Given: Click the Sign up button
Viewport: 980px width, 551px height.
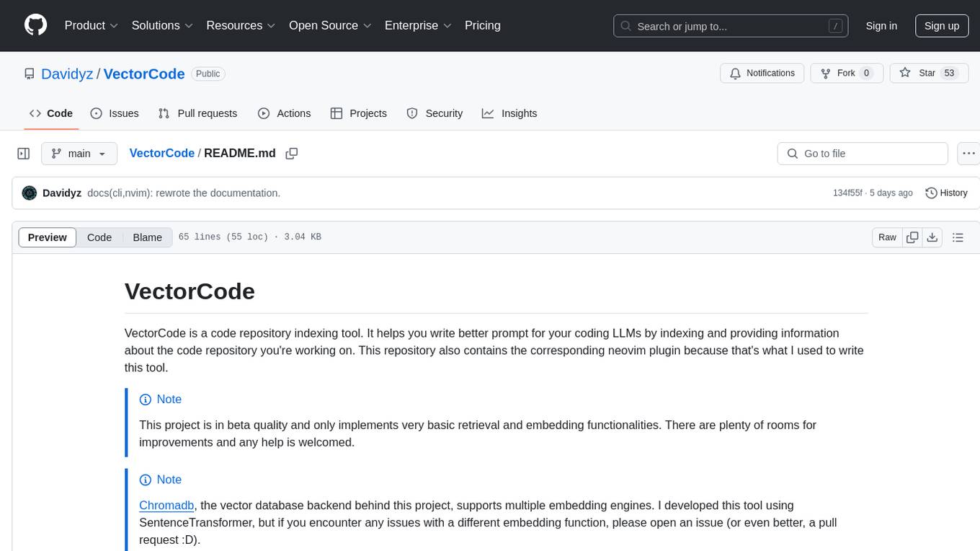Looking at the screenshot, I should [942, 26].
